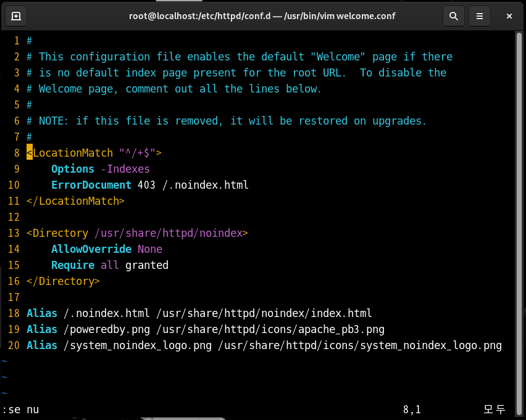The width and height of the screenshot is (526, 420).
Task: Click '/usr/share/httpd/icons/apache_pb3.png' on line 19
Action: 270,329
